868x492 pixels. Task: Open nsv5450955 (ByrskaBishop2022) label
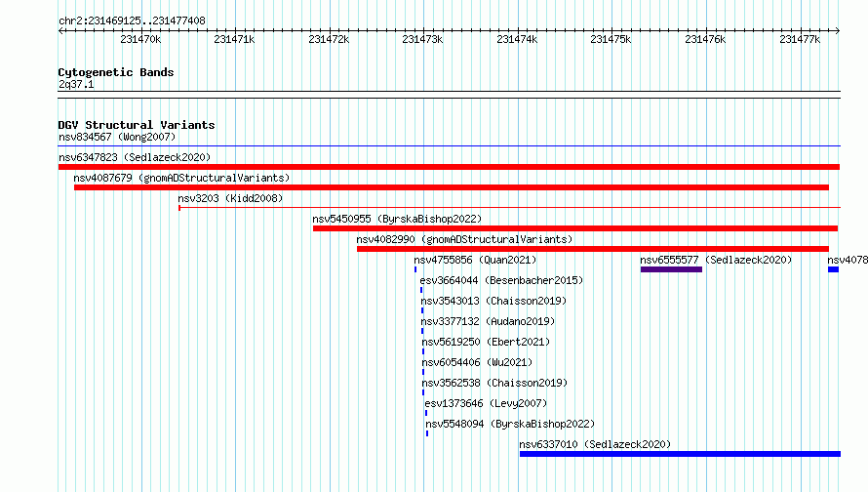tap(397, 219)
